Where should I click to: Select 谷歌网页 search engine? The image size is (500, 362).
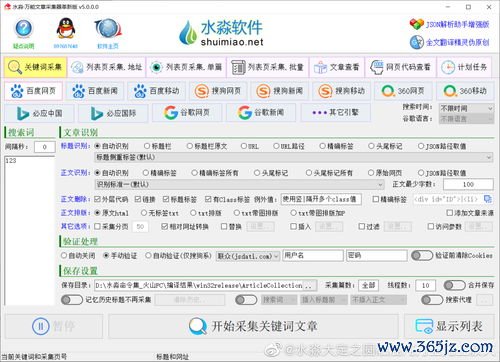click(x=187, y=113)
